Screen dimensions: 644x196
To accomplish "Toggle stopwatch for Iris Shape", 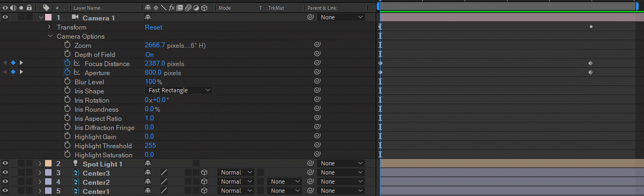I will click(x=68, y=91).
